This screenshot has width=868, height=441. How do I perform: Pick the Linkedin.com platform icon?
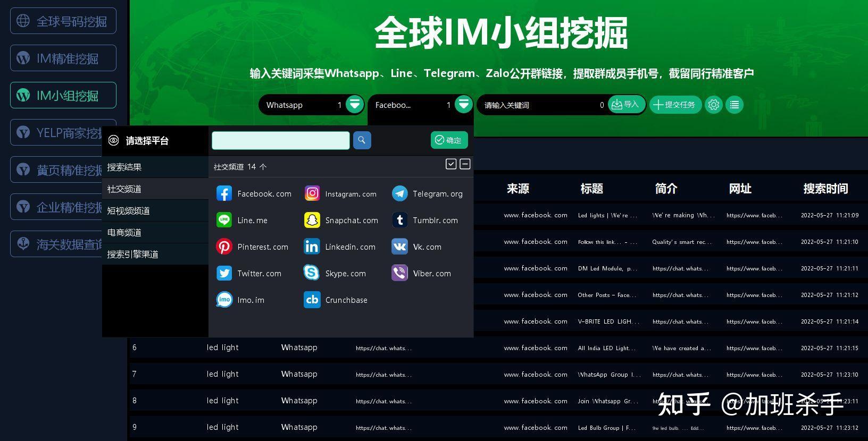coord(312,247)
